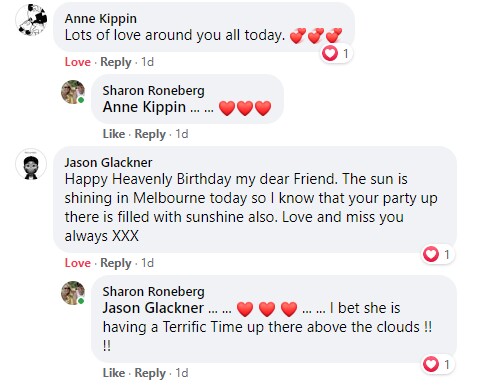Toggle Love on Anne Kippin's comment
The height and width of the screenshot is (385, 497).
click(78, 62)
